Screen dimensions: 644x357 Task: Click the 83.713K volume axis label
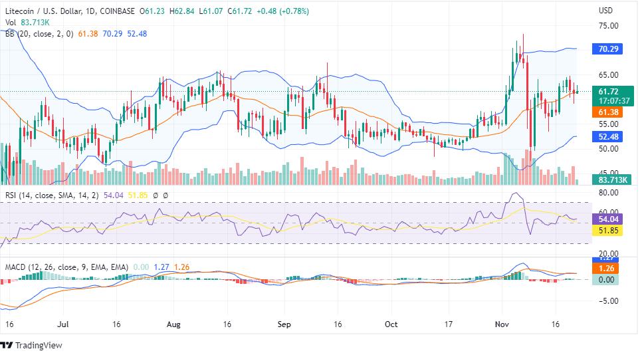(612, 180)
